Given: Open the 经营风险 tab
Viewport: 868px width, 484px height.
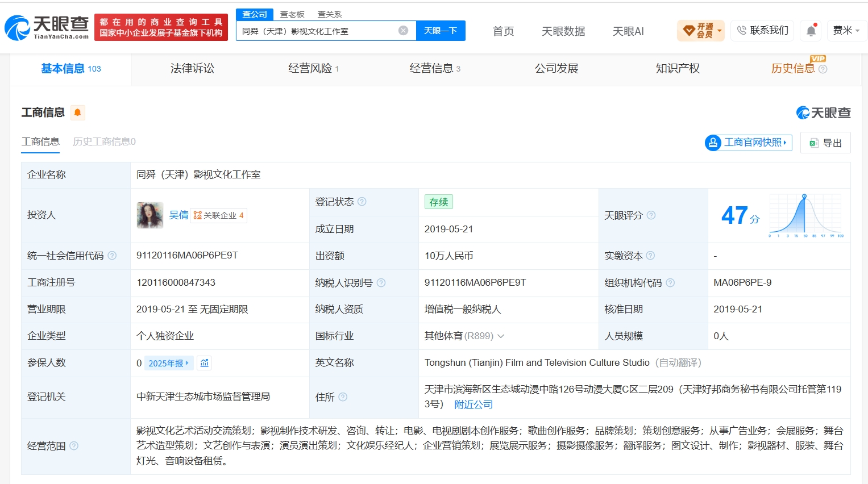Looking at the screenshot, I should tap(313, 69).
